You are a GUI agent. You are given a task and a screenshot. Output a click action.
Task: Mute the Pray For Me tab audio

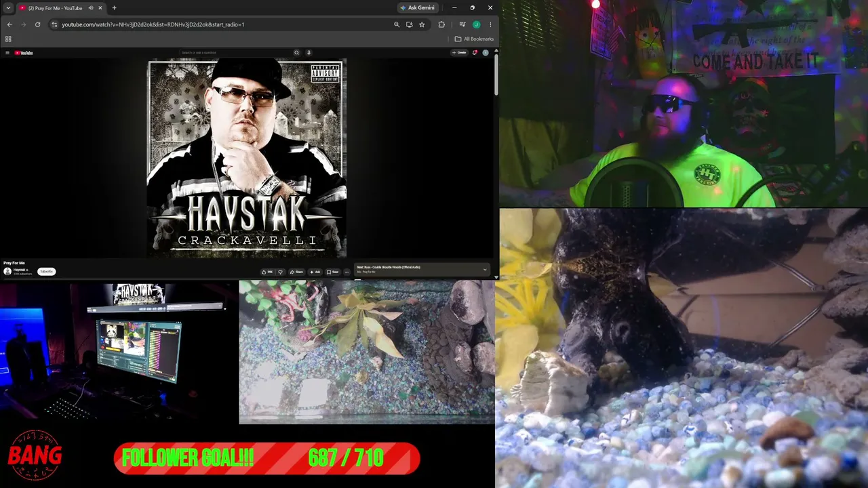(x=91, y=8)
